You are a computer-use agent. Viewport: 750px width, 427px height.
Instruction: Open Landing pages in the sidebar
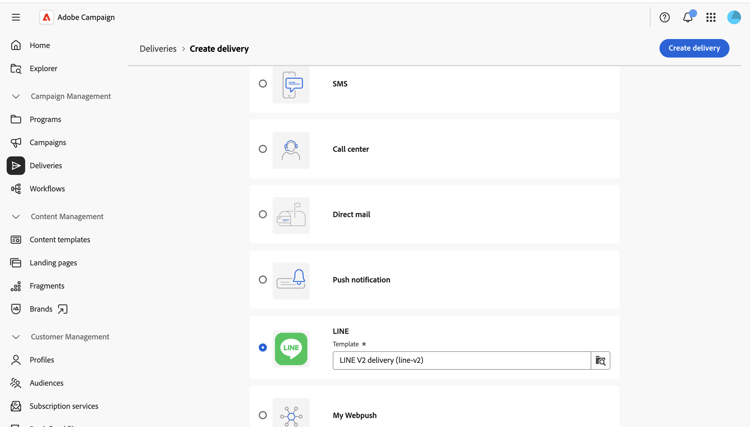tap(53, 263)
